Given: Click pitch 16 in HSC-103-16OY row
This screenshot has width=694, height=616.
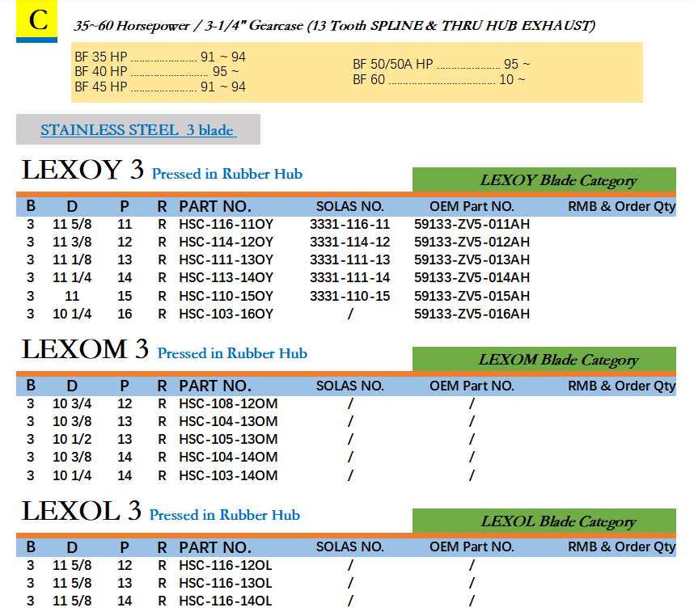Looking at the screenshot, I should [x=125, y=314].
